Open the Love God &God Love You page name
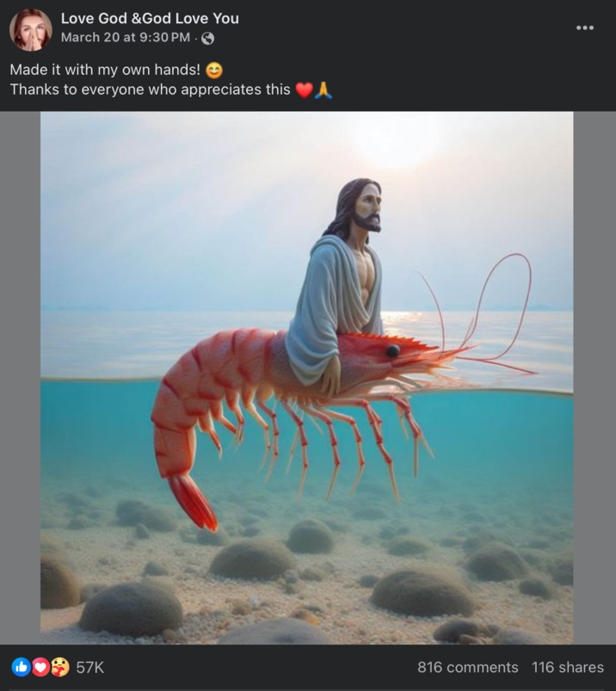This screenshot has height=691, width=616. [150, 19]
